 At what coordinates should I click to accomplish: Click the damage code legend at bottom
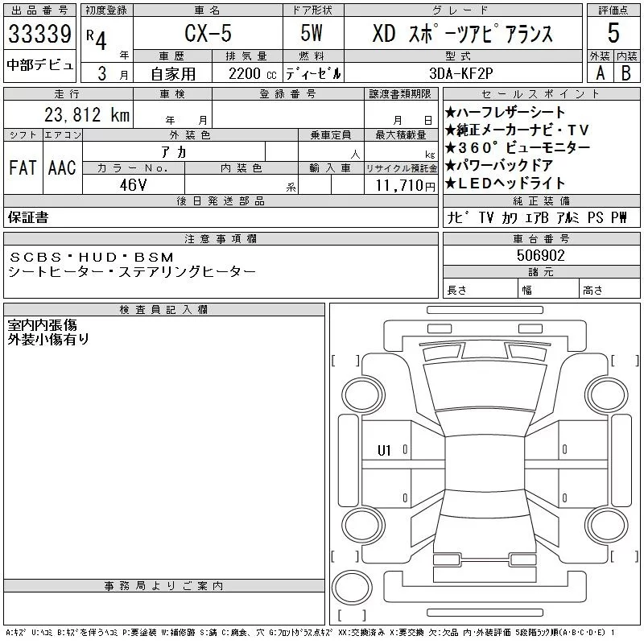coord(310,633)
